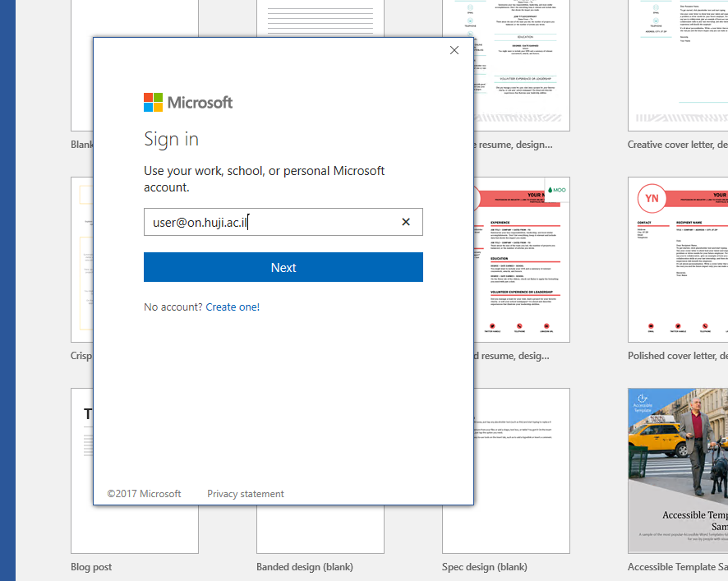728x581 pixels.
Task: Clear the email field with X icon
Action: 406,222
